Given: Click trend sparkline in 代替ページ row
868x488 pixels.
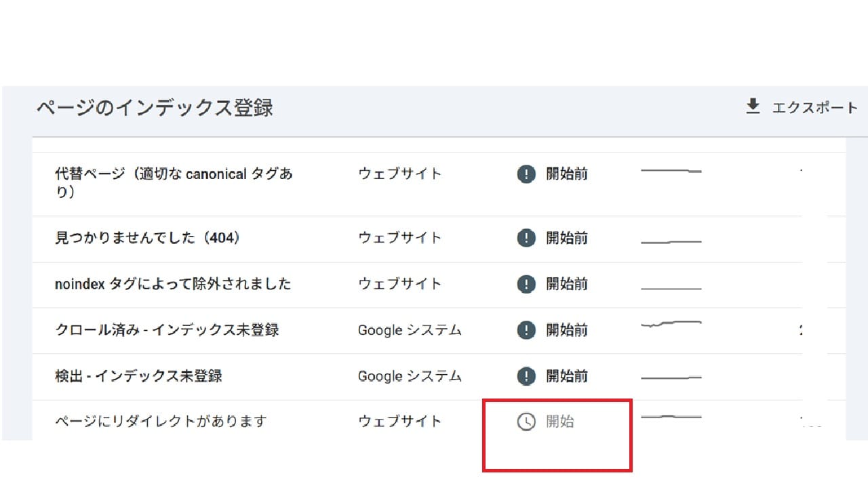Looking at the screenshot, I should tap(671, 171).
